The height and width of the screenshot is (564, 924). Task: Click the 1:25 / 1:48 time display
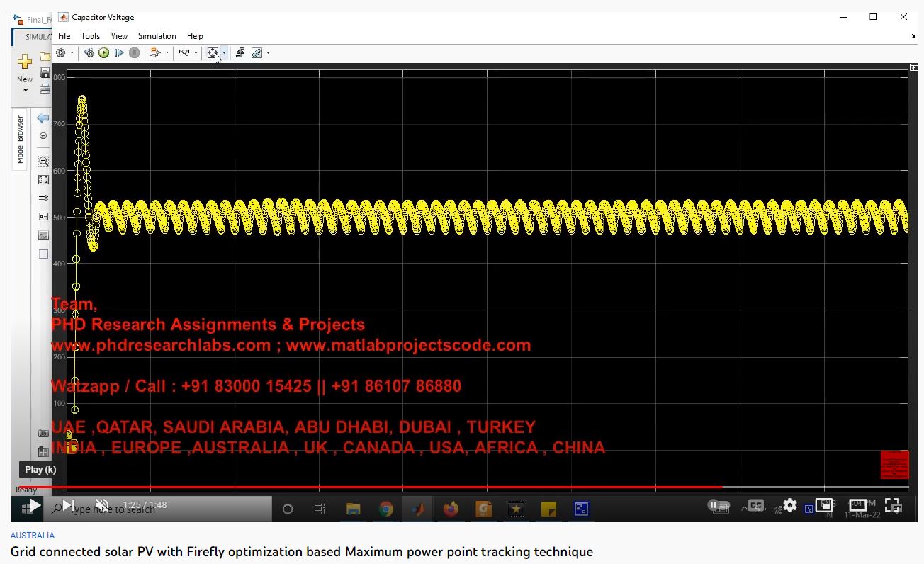pyautogui.click(x=145, y=505)
